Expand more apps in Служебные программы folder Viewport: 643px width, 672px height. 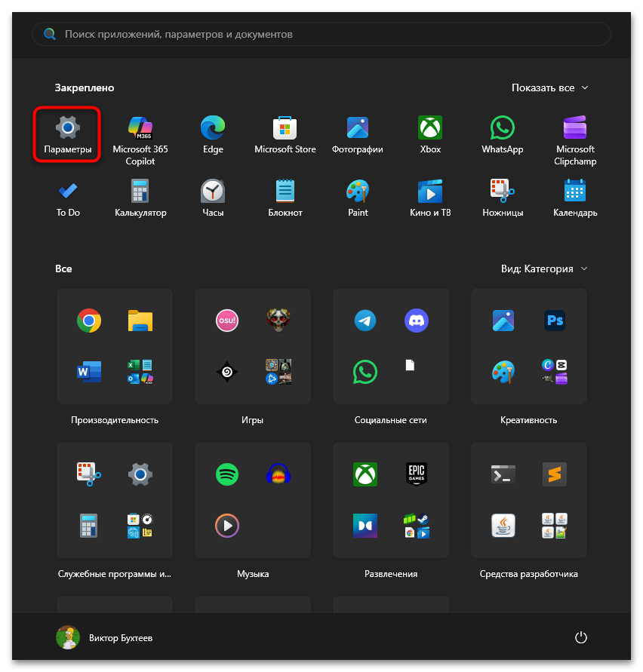(x=140, y=526)
